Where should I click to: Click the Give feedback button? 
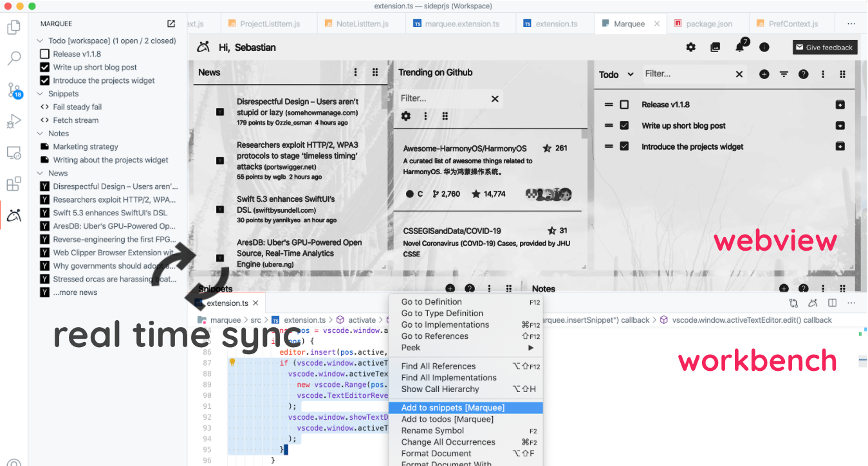coord(824,47)
